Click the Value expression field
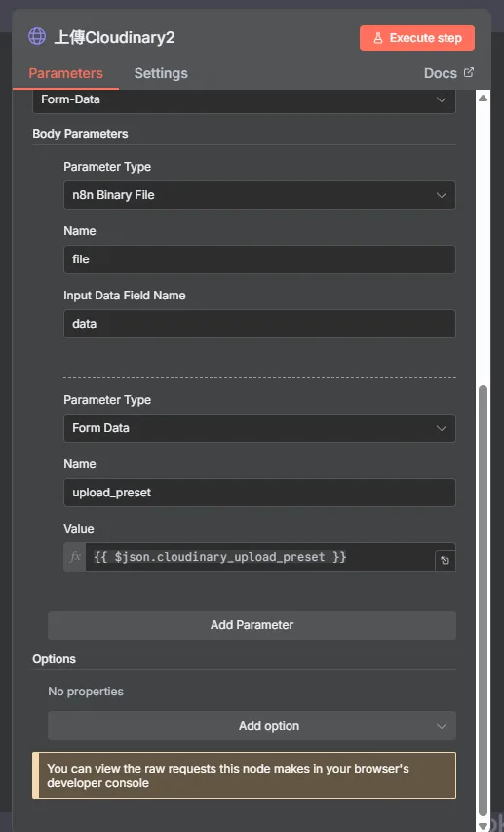504x832 pixels. [x=260, y=557]
